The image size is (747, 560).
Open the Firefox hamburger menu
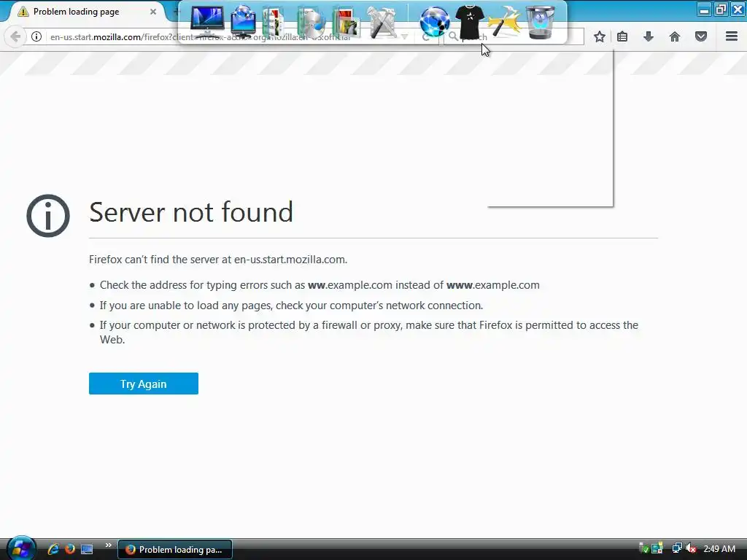click(x=732, y=36)
